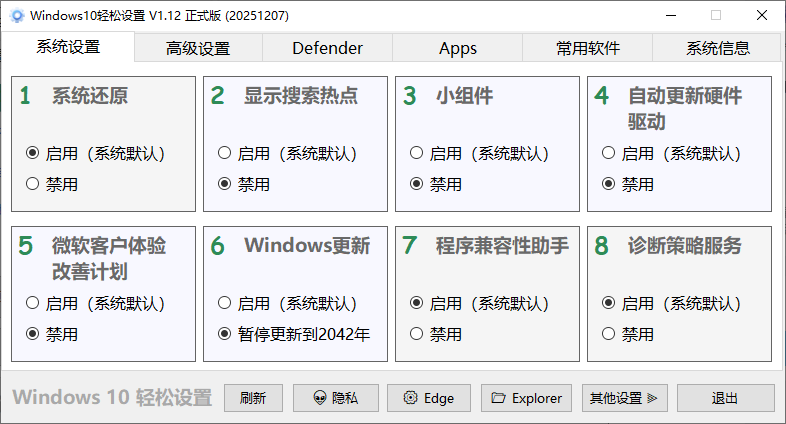Disable 程序兼容性助手 via 禁用 radio
Image resolution: width=786 pixels, height=424 pixels.
(x=417, y=333)
